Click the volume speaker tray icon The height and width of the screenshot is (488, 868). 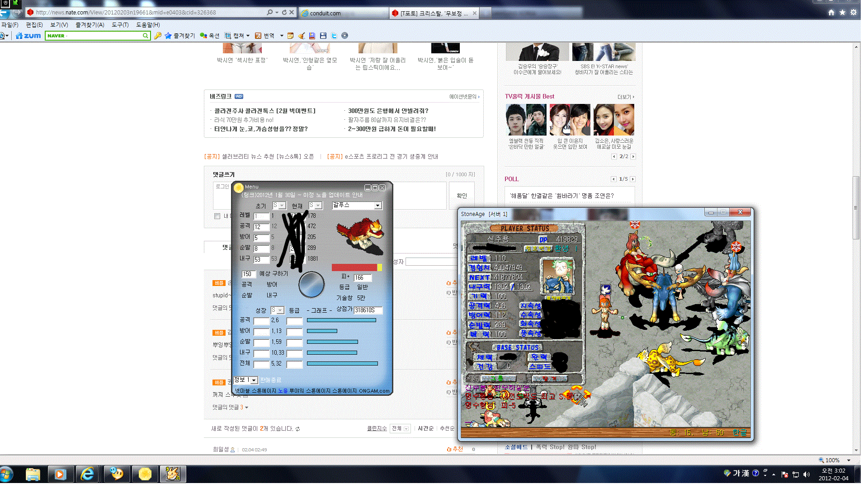pyautogui.click(x=807, y=474)
